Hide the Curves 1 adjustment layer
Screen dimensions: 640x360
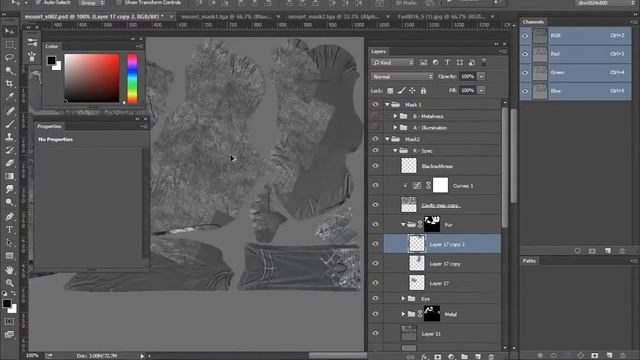376,185
